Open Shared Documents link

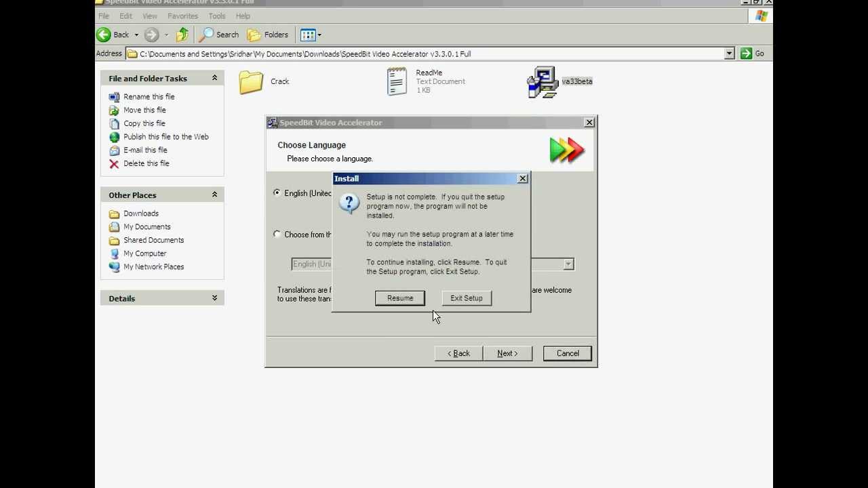[153, 240]
